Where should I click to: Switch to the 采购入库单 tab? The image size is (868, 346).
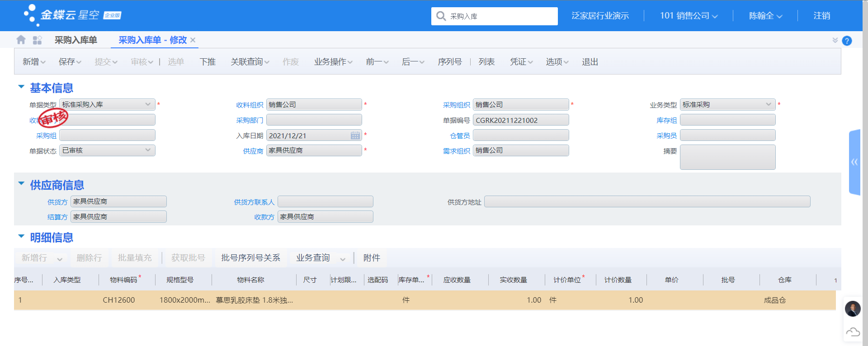[75, 40]
